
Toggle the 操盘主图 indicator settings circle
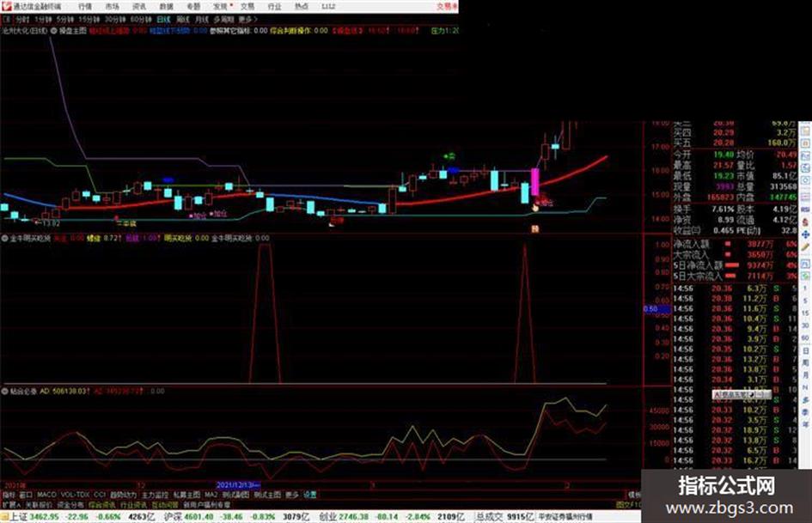tap(54, 31)
